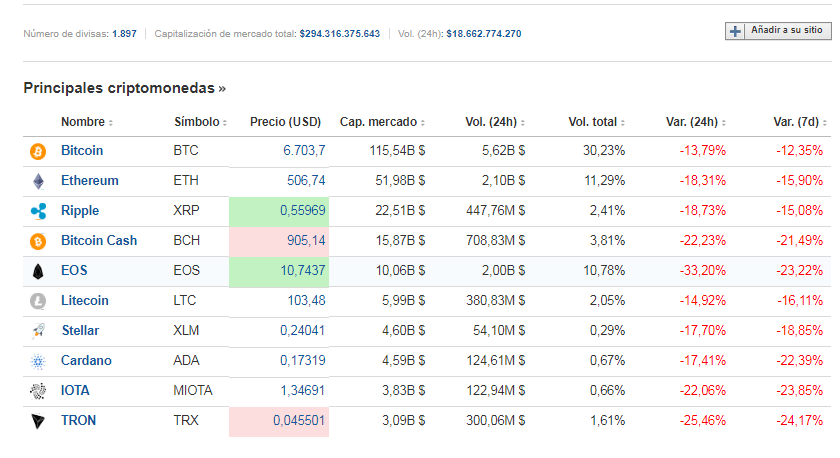Image resolution: width=840 pixels, height=458 pixels.
Task: Click the Bitcoin Cash logo icon
Action: coord(38,242)
